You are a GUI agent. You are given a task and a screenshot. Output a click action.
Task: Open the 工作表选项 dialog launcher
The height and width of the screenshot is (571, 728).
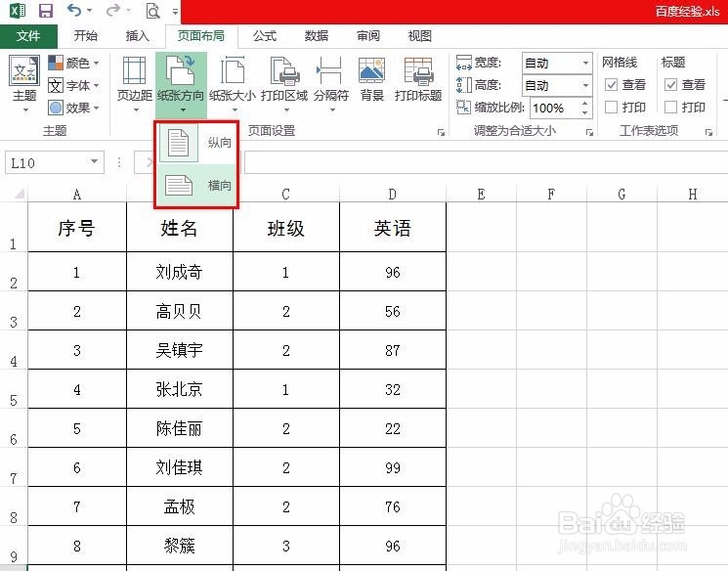709,132
